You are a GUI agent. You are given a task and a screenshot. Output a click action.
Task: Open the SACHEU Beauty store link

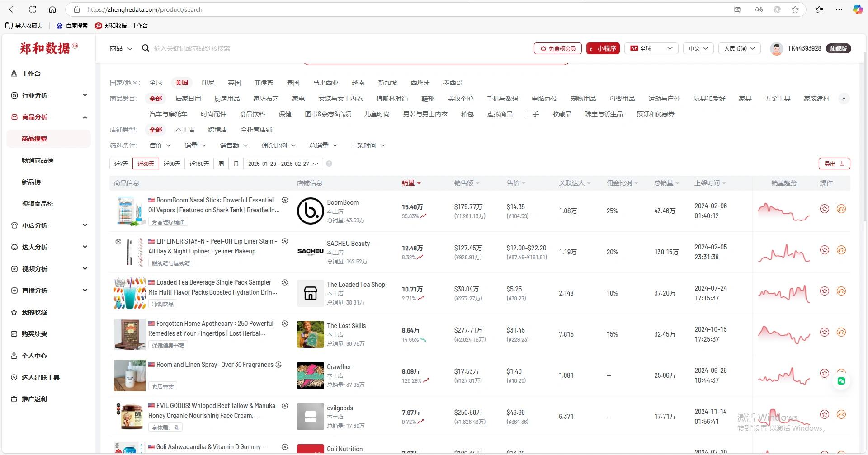coord(348,244)
